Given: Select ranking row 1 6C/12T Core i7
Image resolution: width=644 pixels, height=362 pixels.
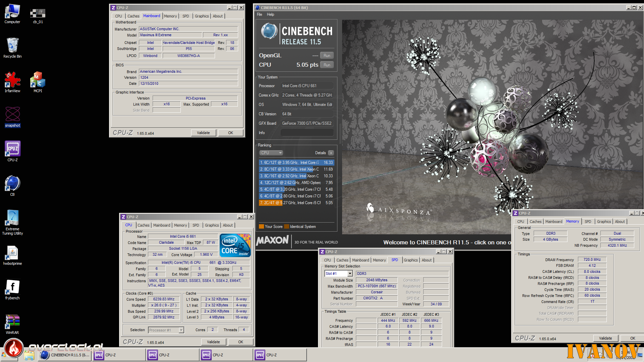Looking at the screenshot, I should (297, 163).
